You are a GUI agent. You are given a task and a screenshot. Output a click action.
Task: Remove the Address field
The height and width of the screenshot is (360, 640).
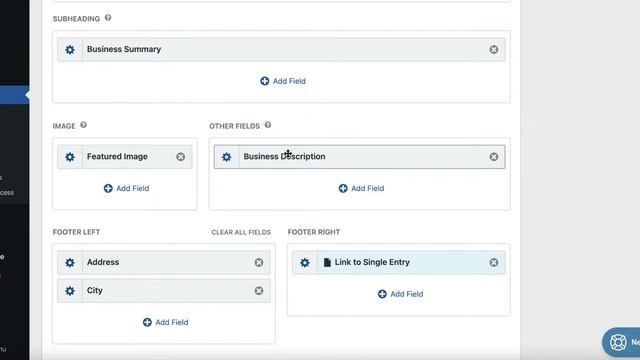point(259,262)
